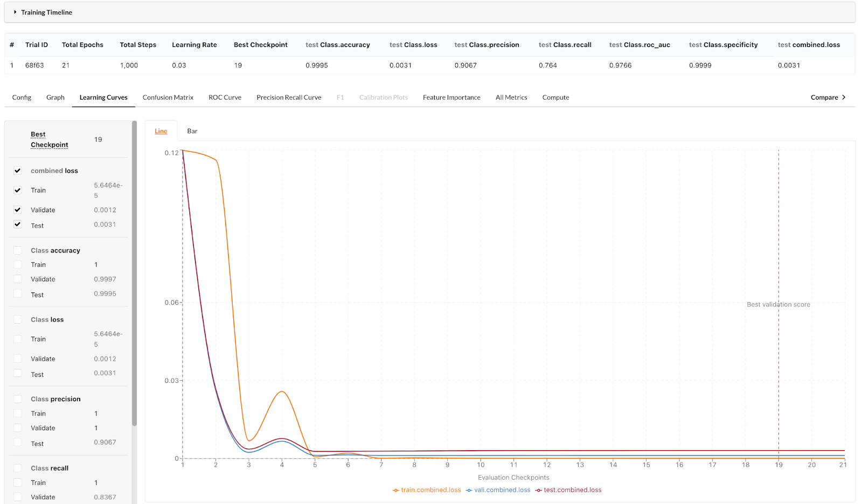Click the metrics sidebar scrollbar
862x504 pixels.
tap(134, 273)
